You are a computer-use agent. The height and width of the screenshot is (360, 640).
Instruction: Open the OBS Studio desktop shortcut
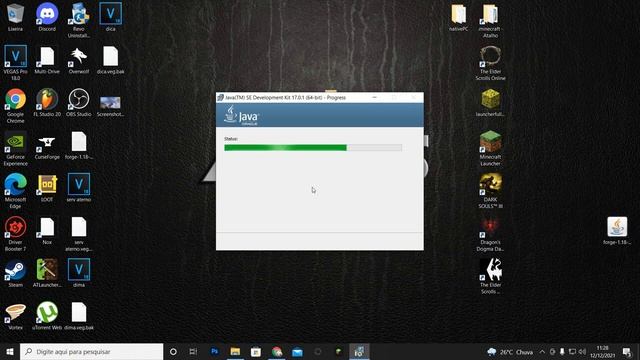pos(79,102)
